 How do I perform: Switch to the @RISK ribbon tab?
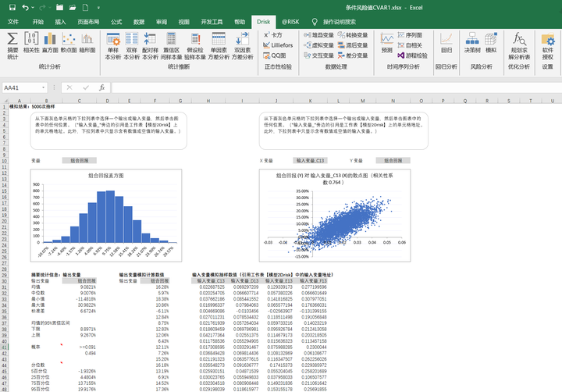click(x=290, y=22)
